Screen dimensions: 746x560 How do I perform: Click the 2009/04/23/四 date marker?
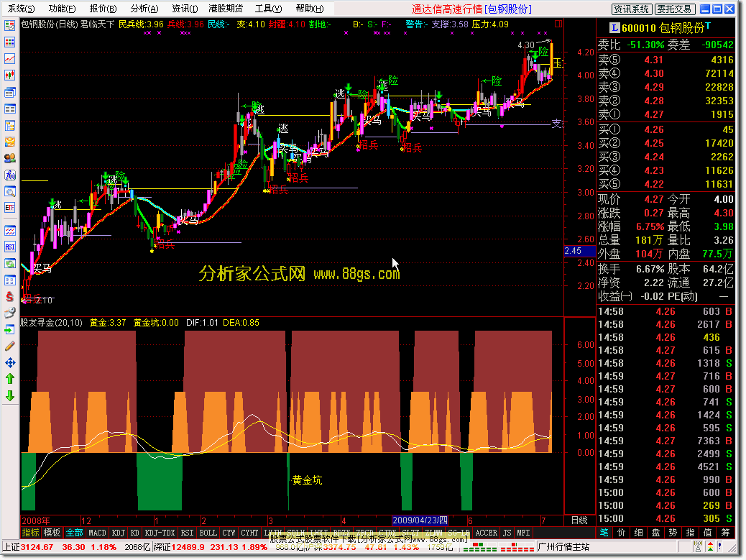[420, 520]
